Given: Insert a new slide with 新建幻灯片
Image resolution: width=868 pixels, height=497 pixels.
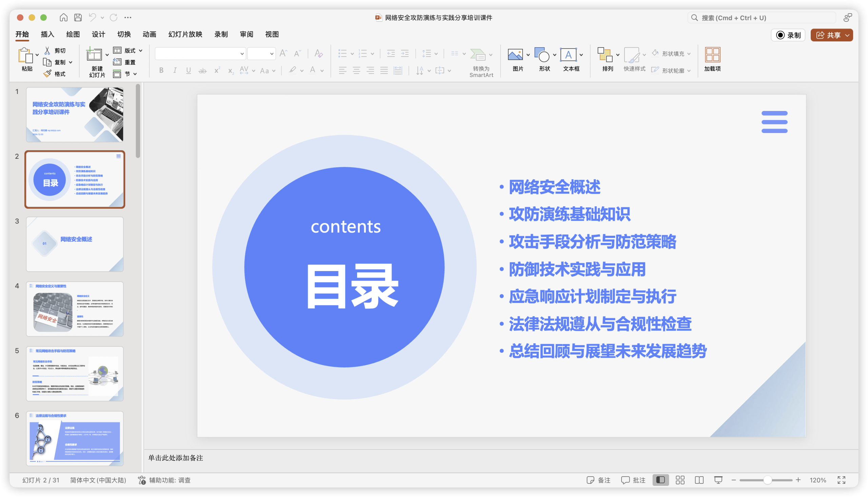Looking at the screenshot, I should [95, 62].
